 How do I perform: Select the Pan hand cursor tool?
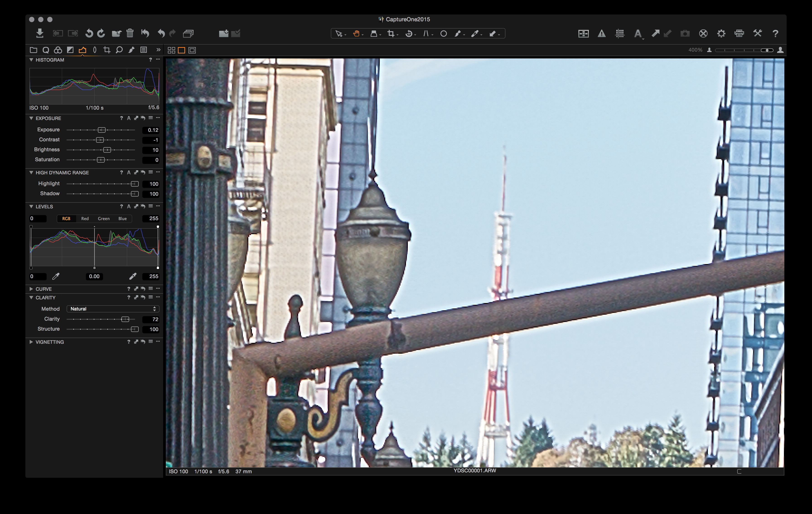pos(356,33)
